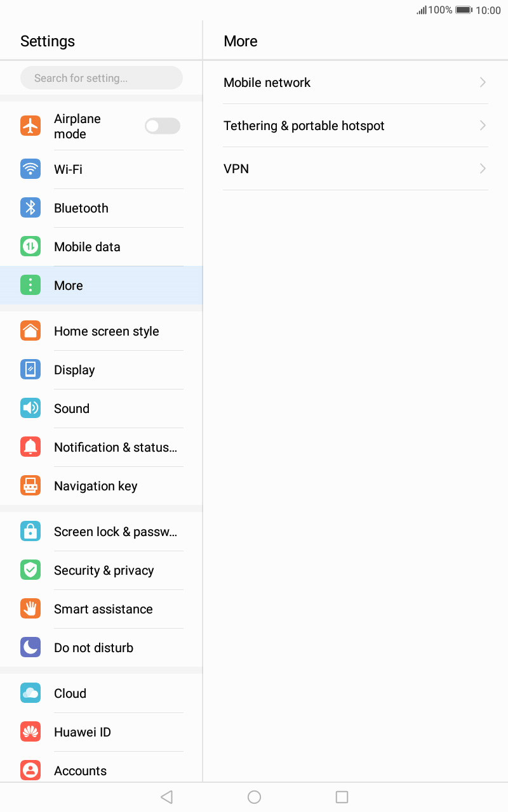Tap the Bluetooth icon
The image size is (508, 812).
(30, 208)
